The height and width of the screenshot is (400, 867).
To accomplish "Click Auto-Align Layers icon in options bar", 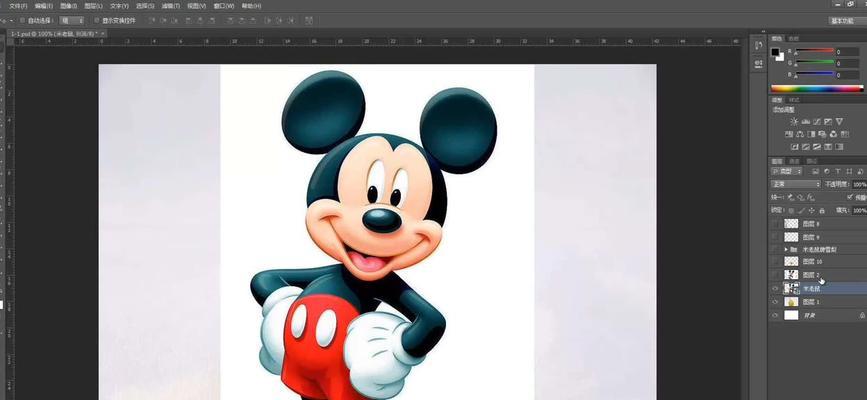I will click(x=309, y=20).
